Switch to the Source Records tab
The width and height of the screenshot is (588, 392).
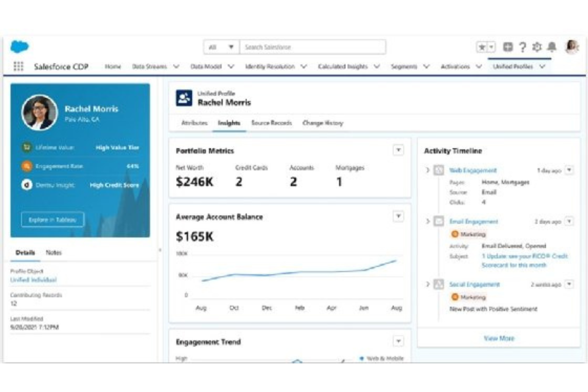click(x=271, y=123)
